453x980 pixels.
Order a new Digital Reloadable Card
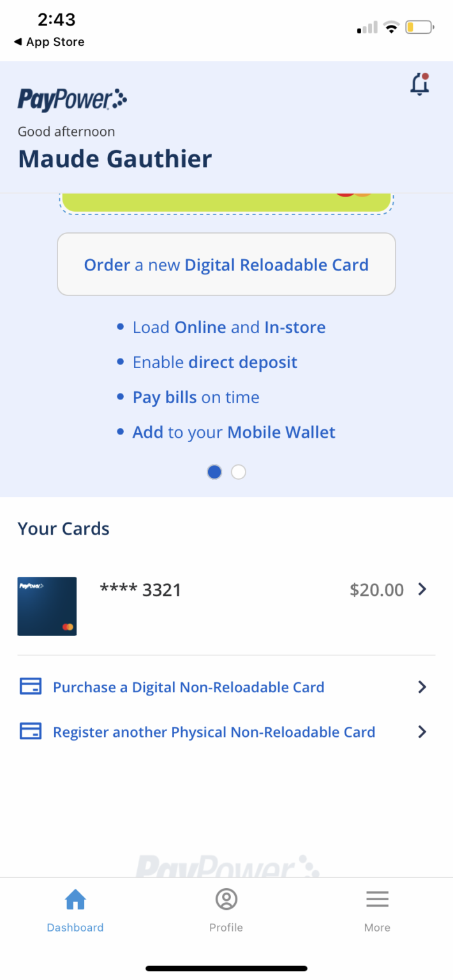coord(226,264)
